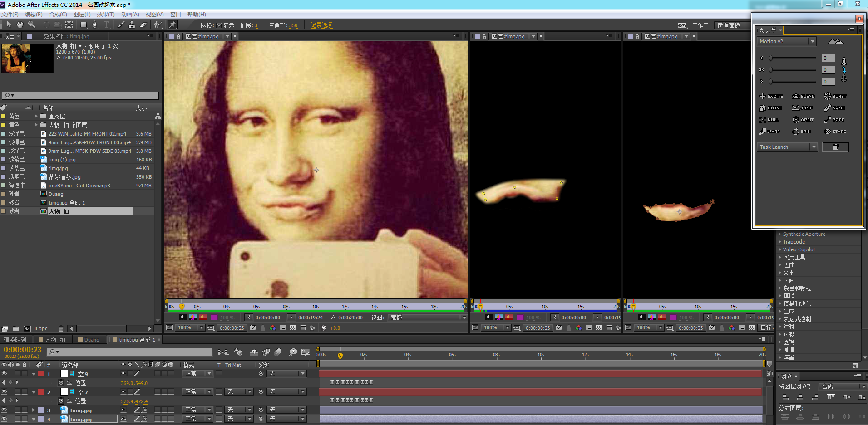Open the 文件(F) menu
Viewport: 868px width, 425px height.
point(10,15)
